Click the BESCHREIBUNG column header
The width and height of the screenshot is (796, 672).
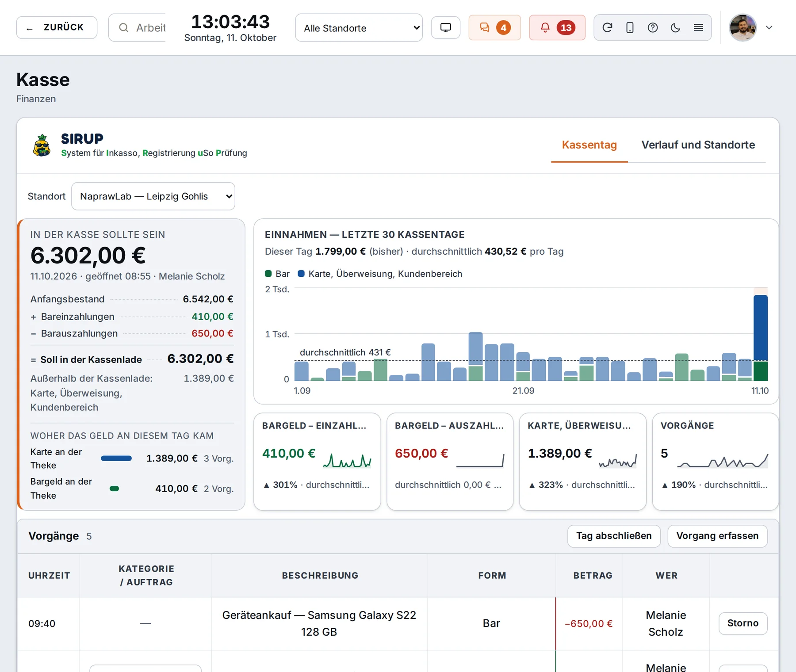(x=320, y=576)
